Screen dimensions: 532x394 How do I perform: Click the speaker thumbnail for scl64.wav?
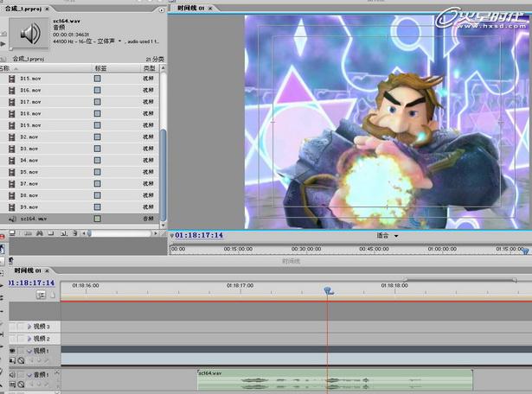point(29,34)
